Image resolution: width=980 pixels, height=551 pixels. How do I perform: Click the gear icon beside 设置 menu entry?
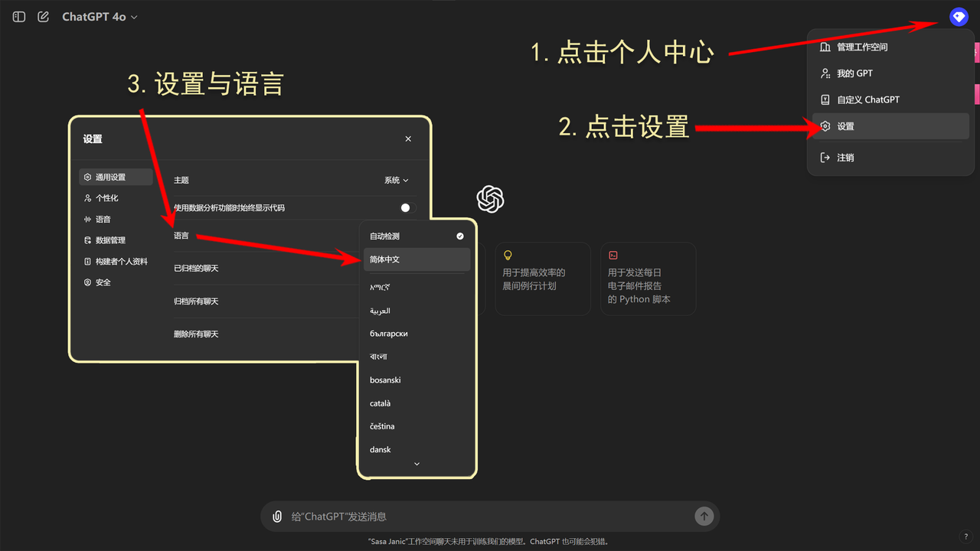(825, 126)
